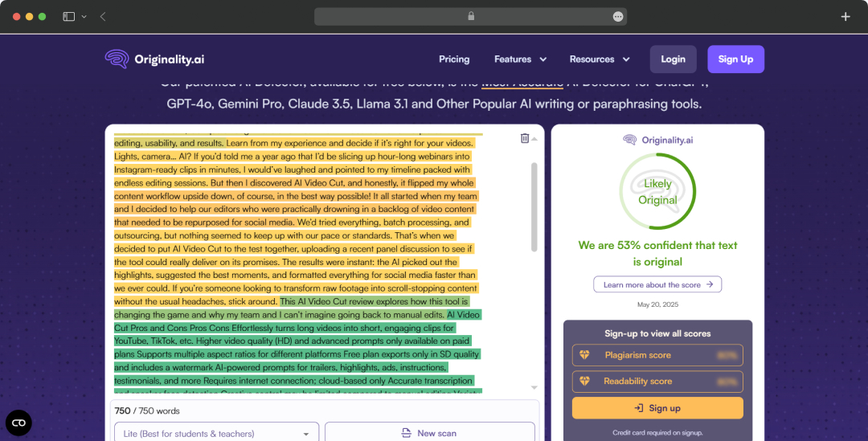868x441 pixels.
Task: Click the 'May 20, 2025' date
Action: pos(657,304)
